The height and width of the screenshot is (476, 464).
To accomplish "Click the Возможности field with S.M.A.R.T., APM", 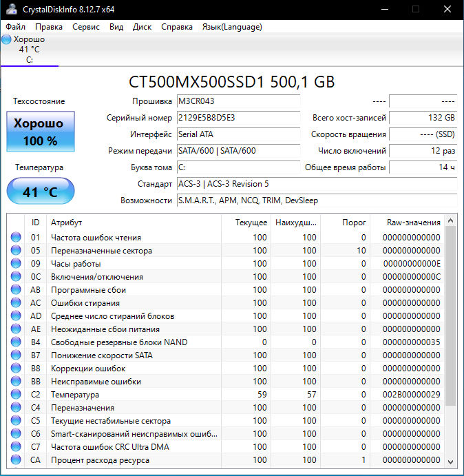I will 317,200.
